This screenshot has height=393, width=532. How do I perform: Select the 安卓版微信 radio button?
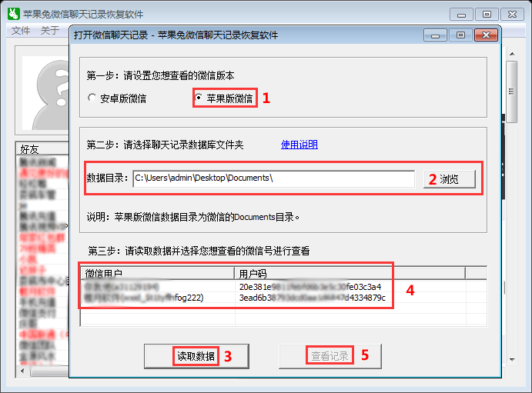tap(92, 98)
